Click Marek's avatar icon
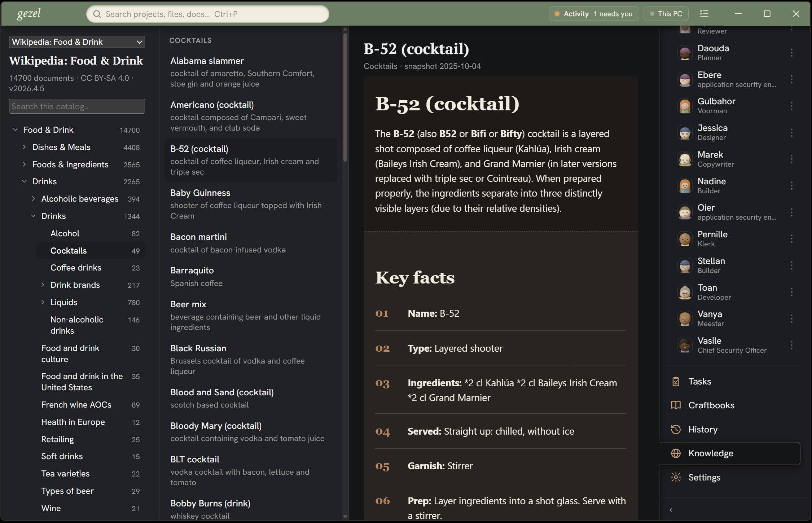The image size is (812, 523). (x=685, y=159)
